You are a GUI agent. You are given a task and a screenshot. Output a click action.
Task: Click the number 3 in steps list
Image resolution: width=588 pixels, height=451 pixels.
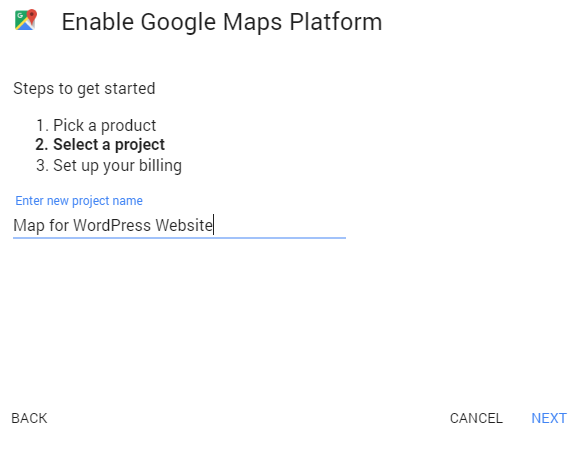pos(42,166)
